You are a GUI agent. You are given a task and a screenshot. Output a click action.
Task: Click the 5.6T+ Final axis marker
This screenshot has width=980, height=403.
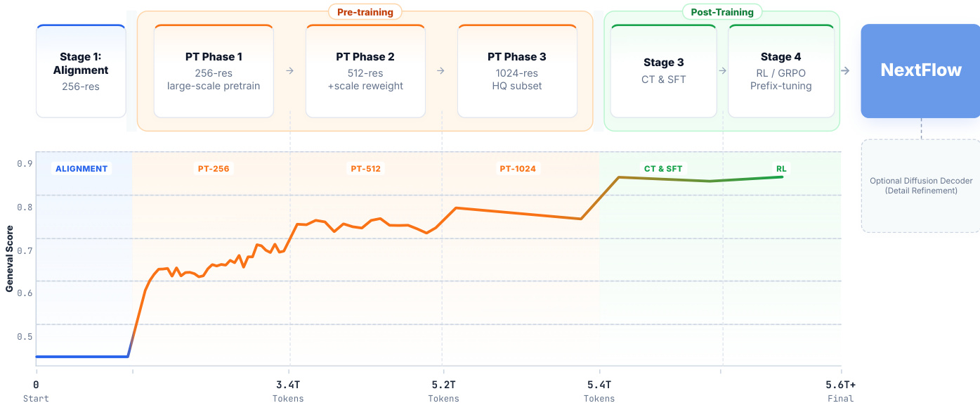click(x=840, y=391)
